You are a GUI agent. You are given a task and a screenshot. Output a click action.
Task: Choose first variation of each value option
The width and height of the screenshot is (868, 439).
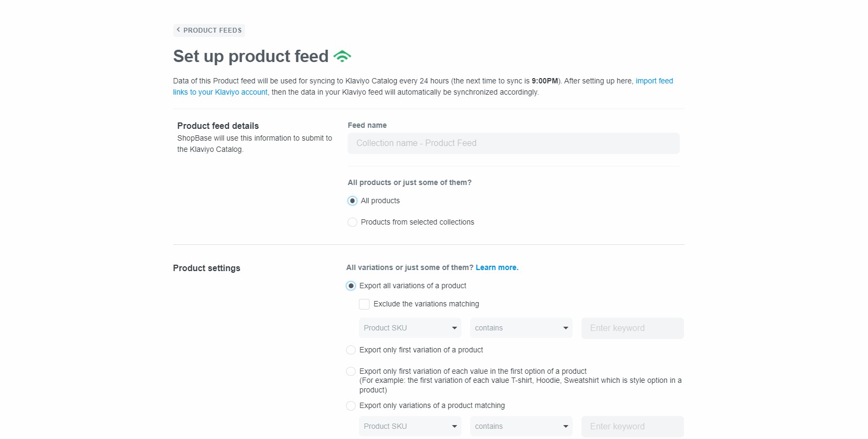pos(351,372)
